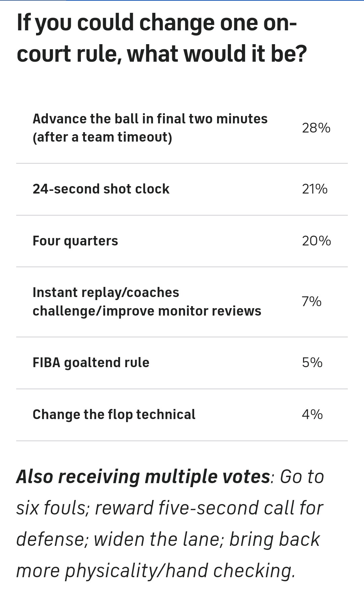
Task: Click the 20% result value
Action: click(x=316, y=241)
